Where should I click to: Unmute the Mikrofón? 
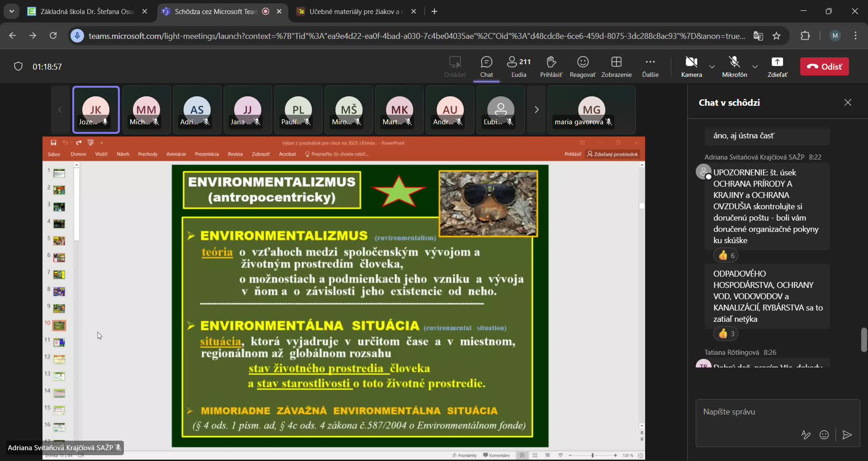(734, 66)
